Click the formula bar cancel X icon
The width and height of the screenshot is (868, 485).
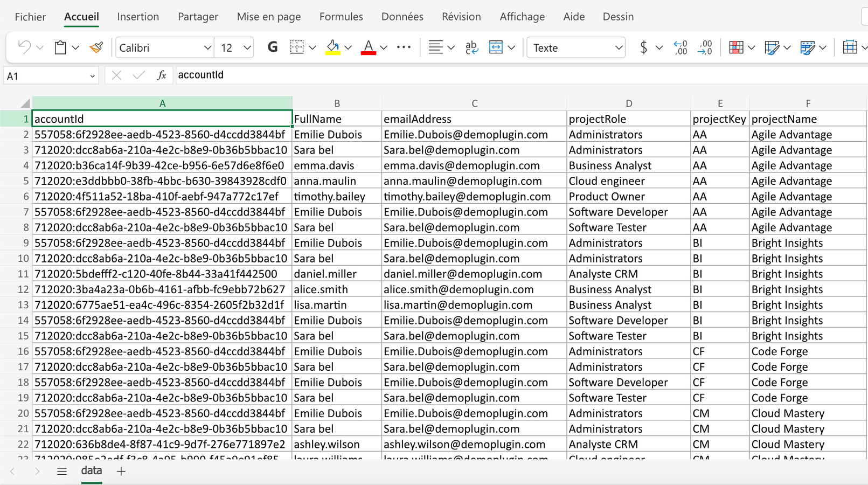click(x=116, y=75)
